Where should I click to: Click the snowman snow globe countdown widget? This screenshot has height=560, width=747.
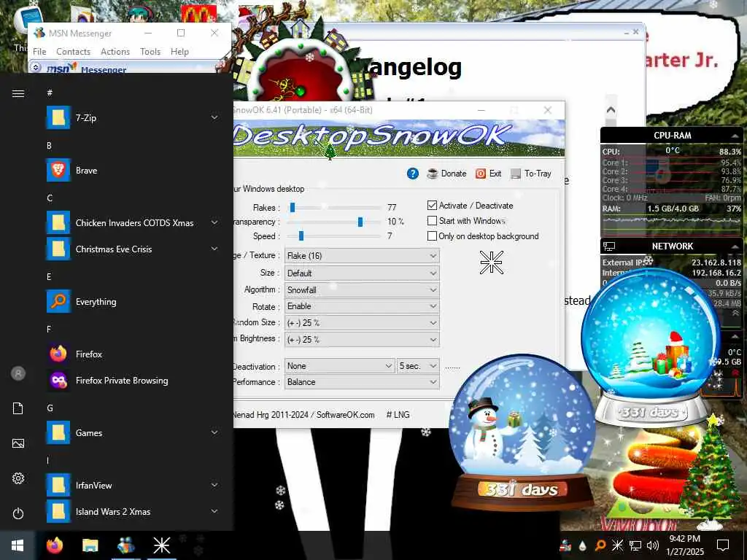522,432
